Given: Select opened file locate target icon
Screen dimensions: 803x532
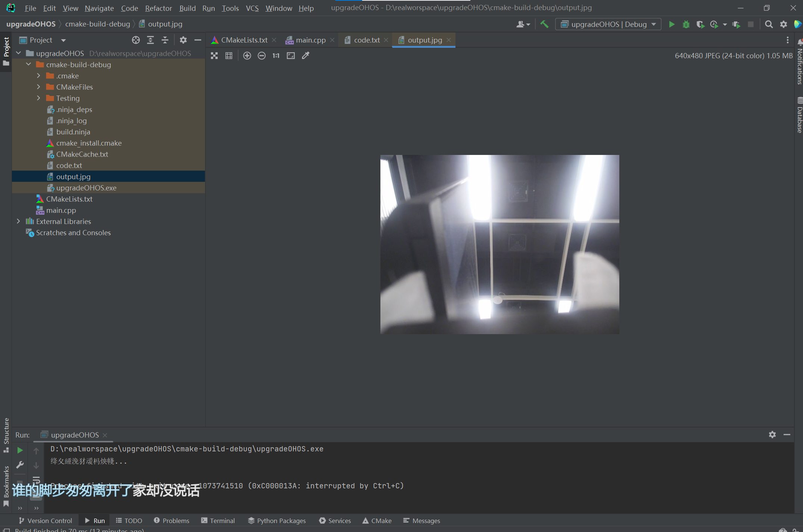Looking at the screenshot, I should point(136,40).
